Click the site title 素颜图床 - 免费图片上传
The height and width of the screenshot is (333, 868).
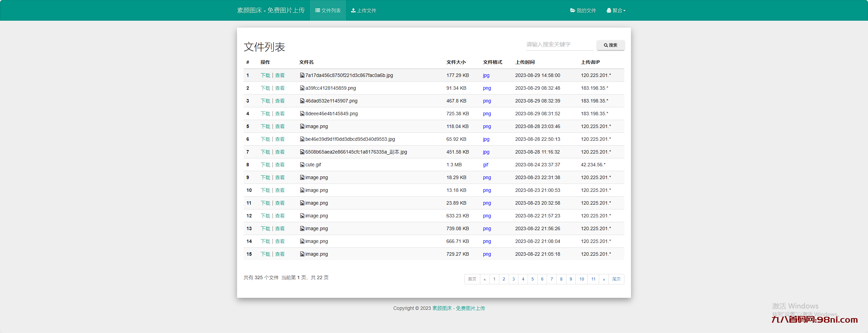[x=271, y=10]
